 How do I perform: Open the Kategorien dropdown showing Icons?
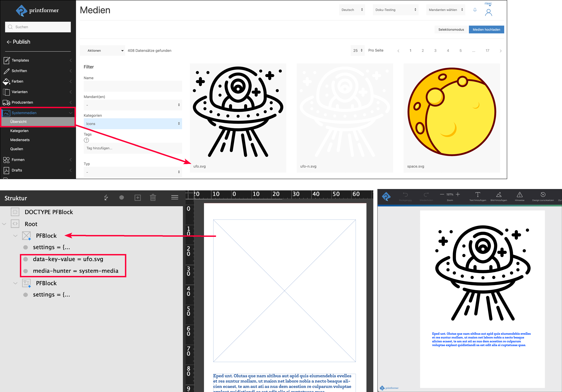[x=133, y=124]
